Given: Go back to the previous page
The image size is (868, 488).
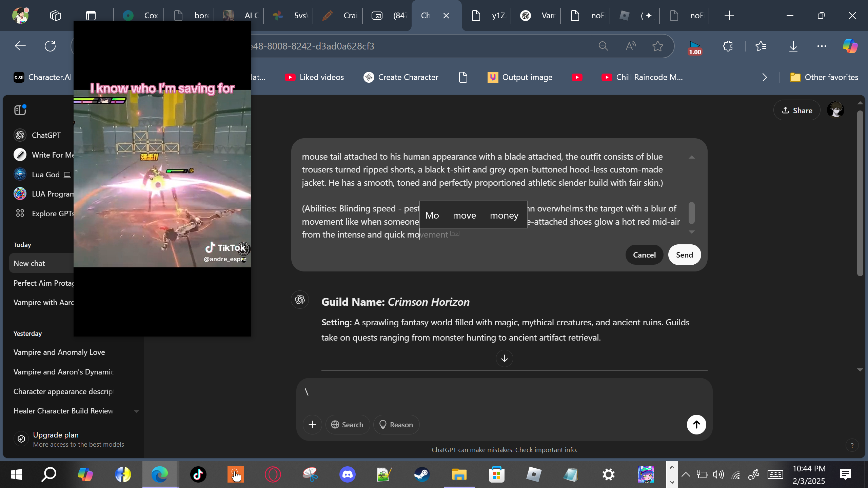Looking at the screenshot, I should tap(20, 46).
